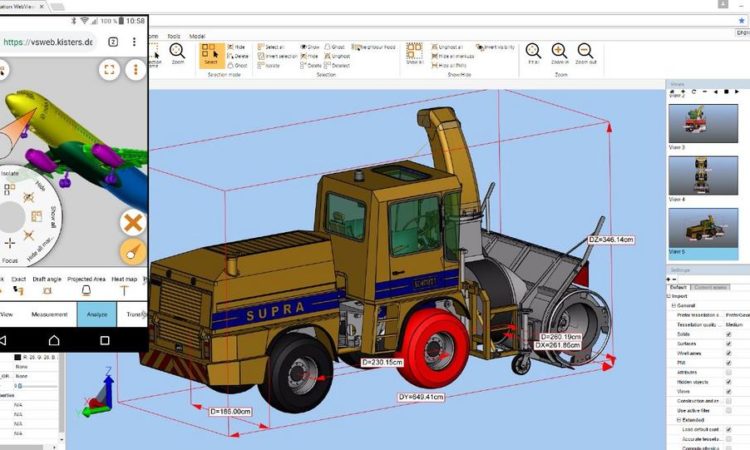Tap the Android back navigation button
750x450 pixels.
coord(2,340)
